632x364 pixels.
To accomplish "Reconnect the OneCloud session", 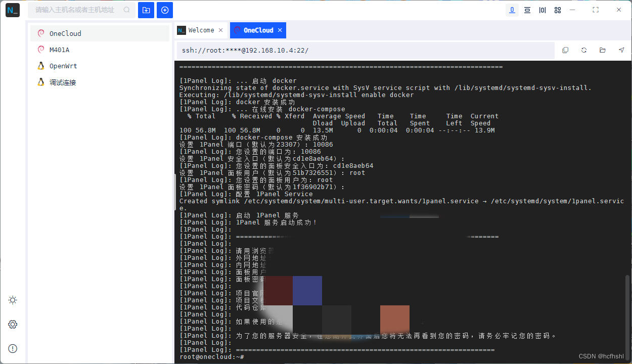I will [584, 50].
